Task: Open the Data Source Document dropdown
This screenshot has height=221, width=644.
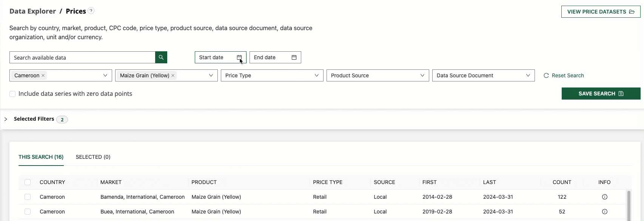Action: point(483,75)
